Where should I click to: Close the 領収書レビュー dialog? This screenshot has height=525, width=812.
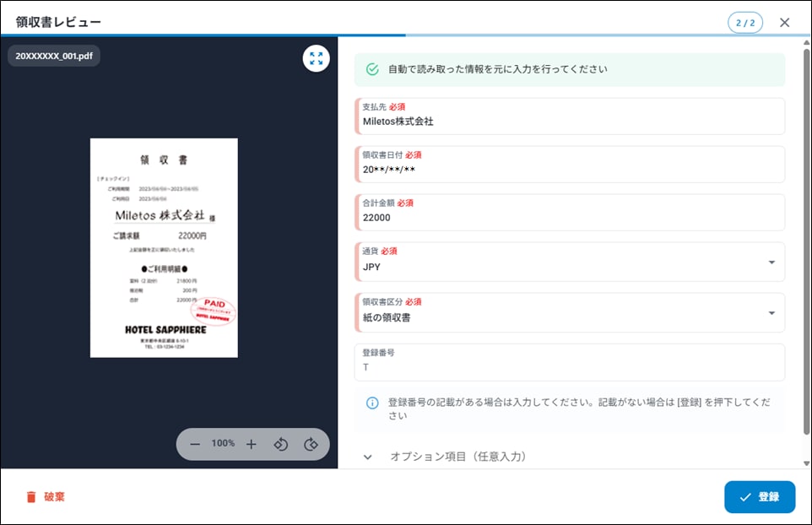(x=785, y=23)
